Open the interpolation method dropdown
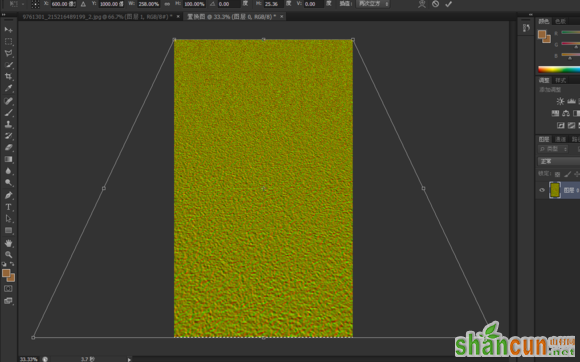This screenshot has width=580, height=362. (373, 4)
